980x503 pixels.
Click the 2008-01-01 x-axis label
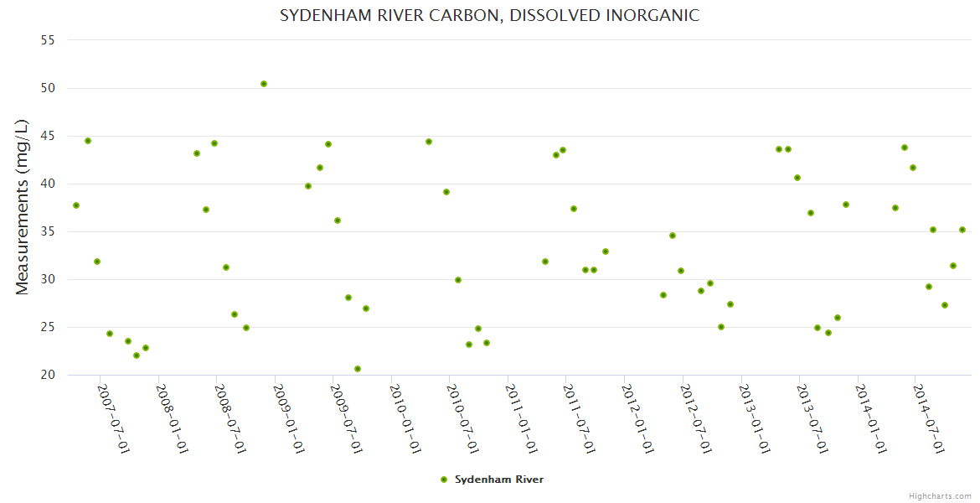[x=171, y=418]
